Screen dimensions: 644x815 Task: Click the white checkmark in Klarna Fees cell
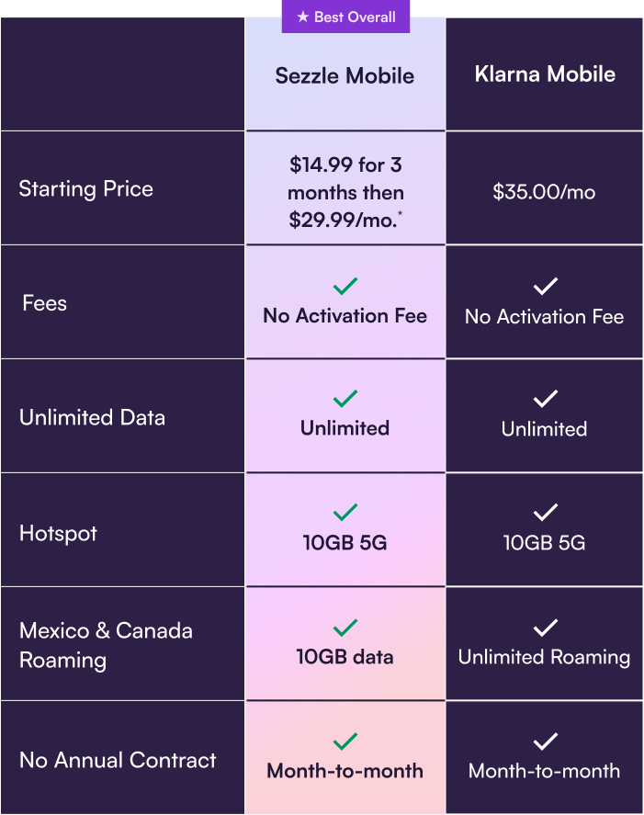(546, 286)
